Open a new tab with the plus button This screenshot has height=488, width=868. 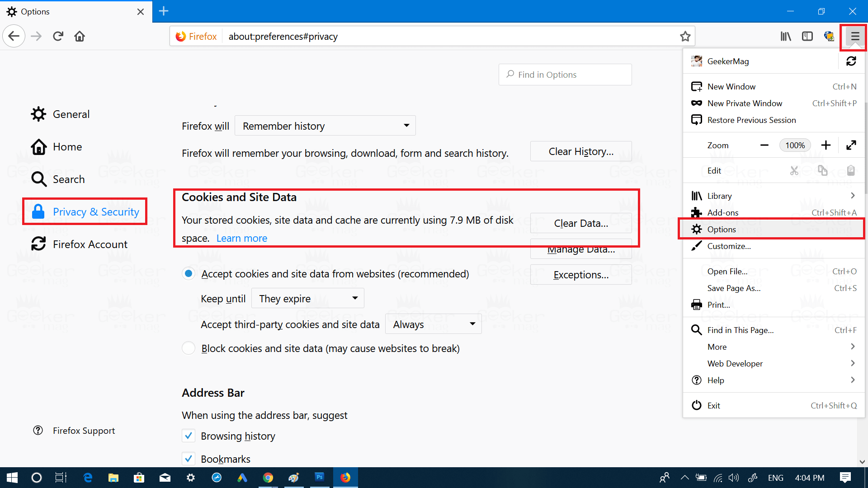(x=164, y=11)
